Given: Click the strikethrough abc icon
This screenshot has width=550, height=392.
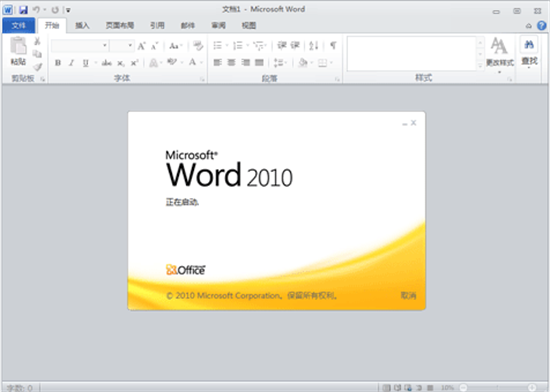Looking at the screenshot, I should coord(107,63).
